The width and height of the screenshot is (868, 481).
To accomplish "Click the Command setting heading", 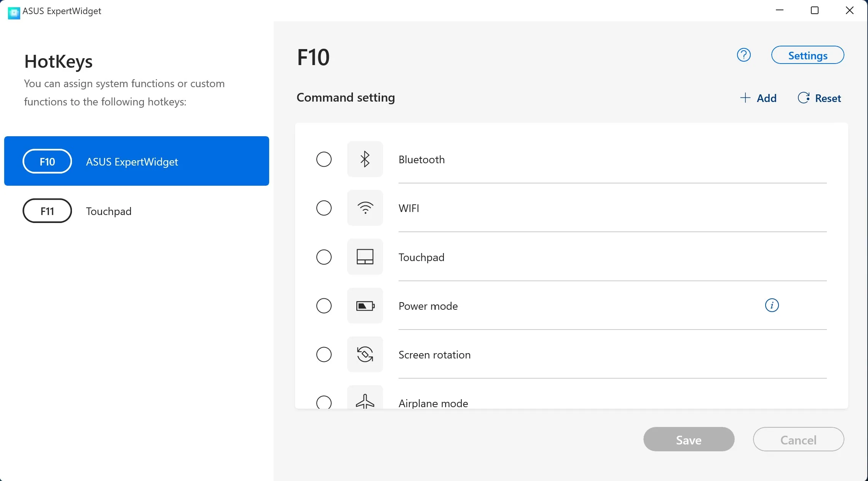I will tap(346, 97).
